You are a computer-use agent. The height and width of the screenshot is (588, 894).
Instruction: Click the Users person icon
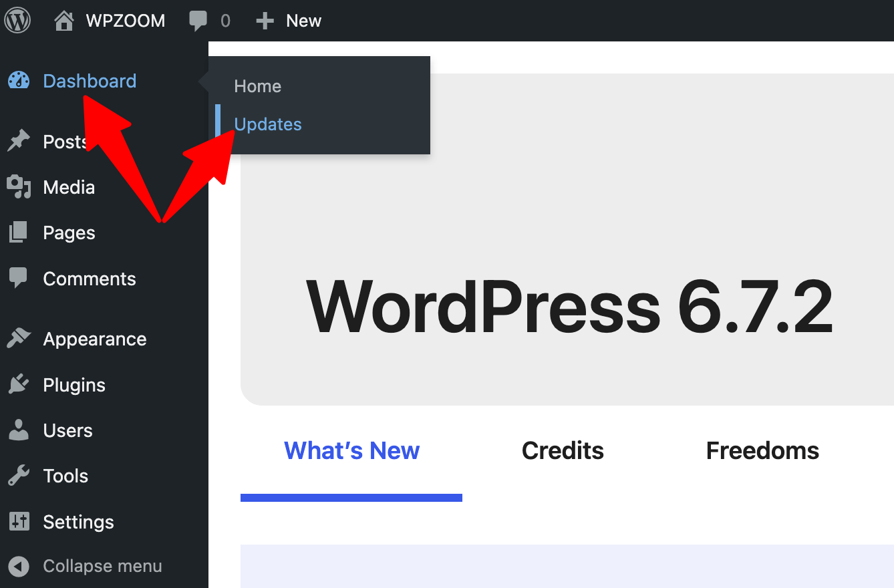pyautogui.click(x=17, y=430)
